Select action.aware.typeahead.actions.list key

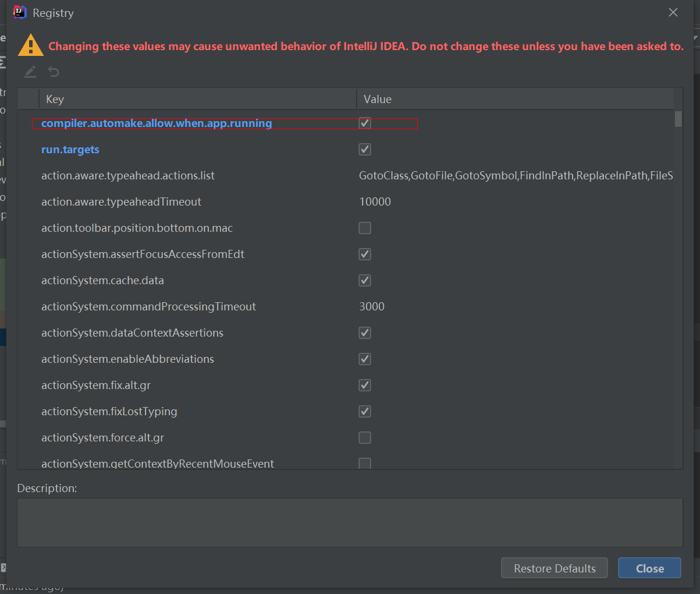[x=128, y=175]
